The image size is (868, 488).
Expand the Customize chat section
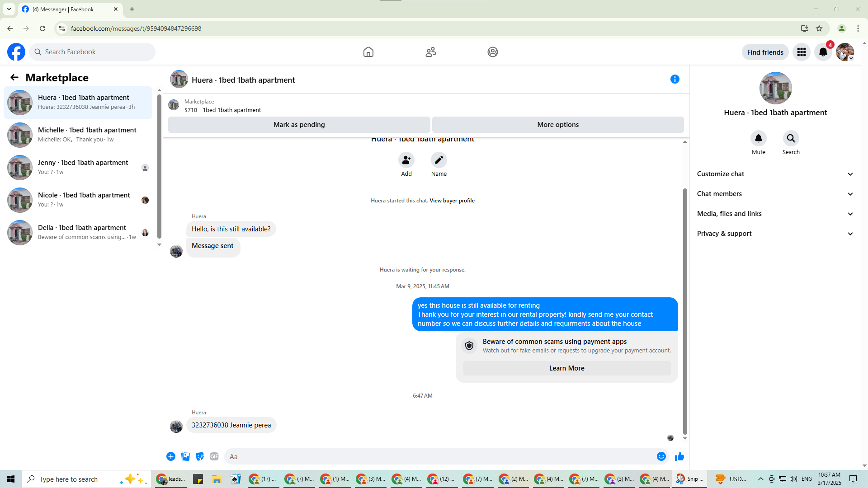coord(776,174)
